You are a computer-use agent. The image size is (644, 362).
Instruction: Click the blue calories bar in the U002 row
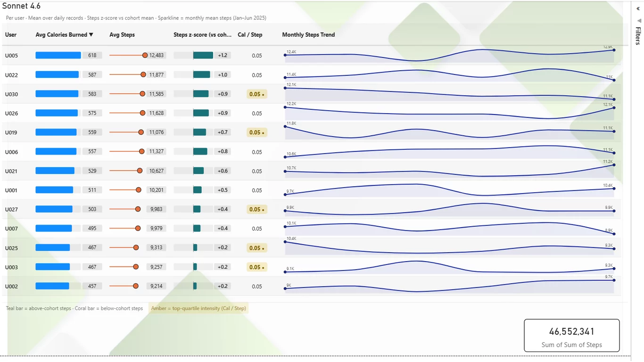coord(52,286)
